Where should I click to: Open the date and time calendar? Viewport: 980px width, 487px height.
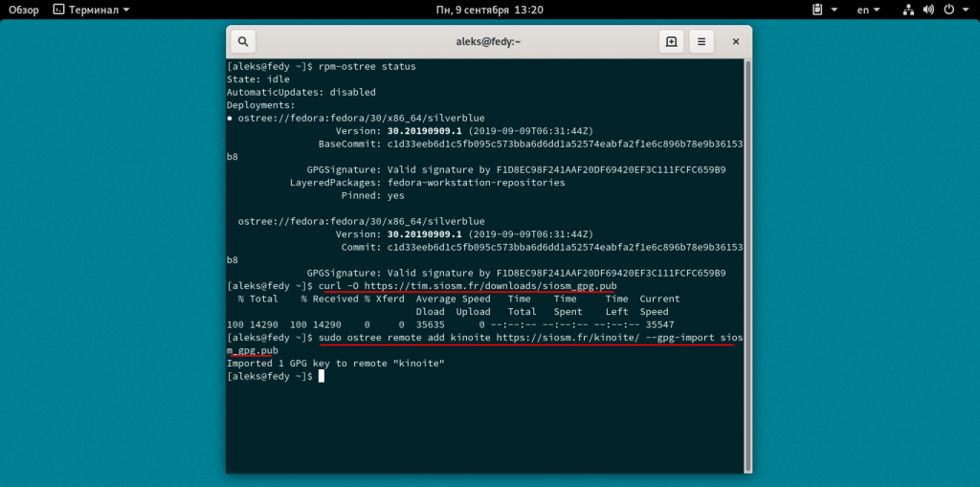tap(489, 10)
